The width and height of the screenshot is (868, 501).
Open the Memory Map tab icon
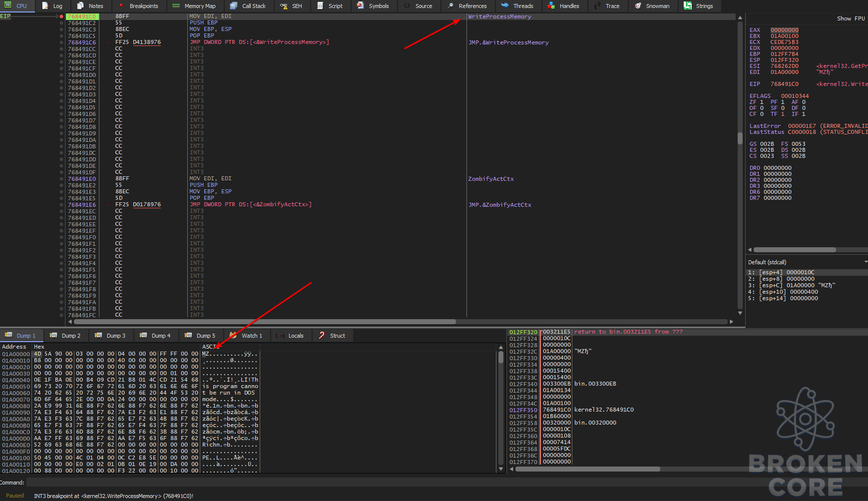(176, 6)
